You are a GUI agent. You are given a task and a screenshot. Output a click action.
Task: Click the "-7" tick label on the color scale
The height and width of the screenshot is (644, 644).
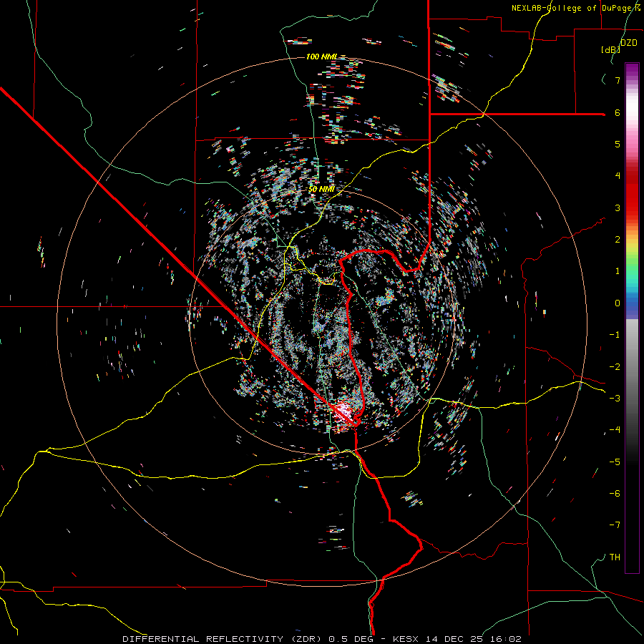pos(615,525)
